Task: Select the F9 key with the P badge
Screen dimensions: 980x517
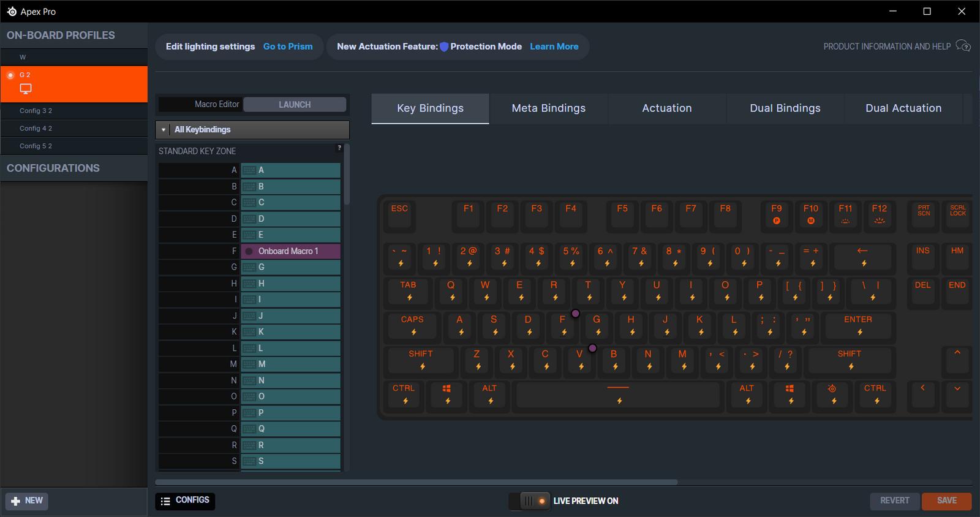Action: coord(777,215)
